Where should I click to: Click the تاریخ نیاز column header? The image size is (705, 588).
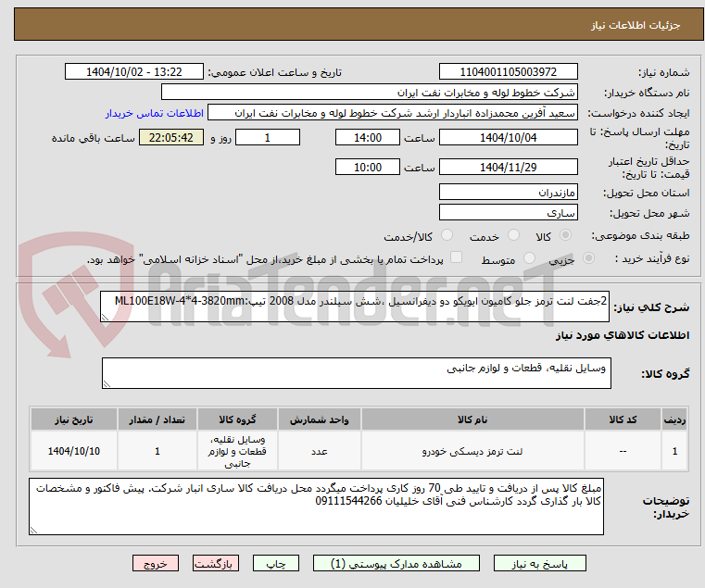click(74, 419)
